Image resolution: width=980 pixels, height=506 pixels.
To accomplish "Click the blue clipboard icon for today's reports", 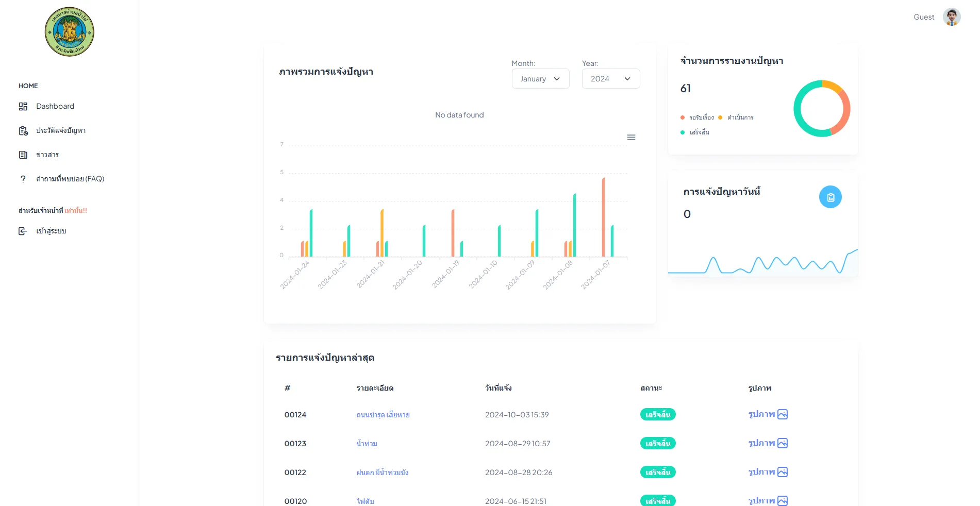I will 830,197.
